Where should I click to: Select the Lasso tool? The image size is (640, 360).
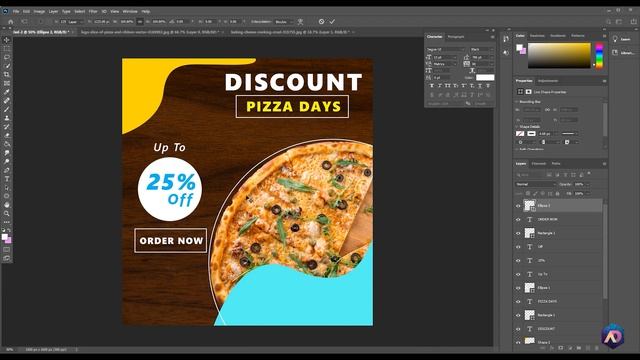click(7, 57)
